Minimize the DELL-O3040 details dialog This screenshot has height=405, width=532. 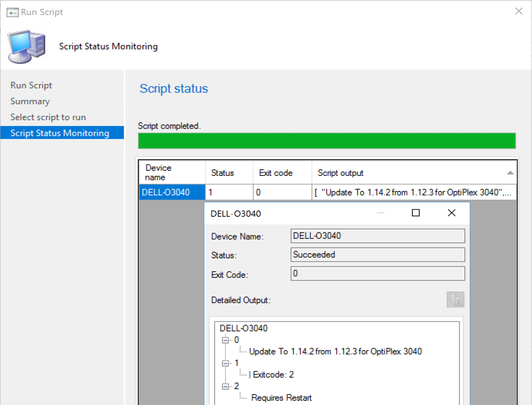381,213
